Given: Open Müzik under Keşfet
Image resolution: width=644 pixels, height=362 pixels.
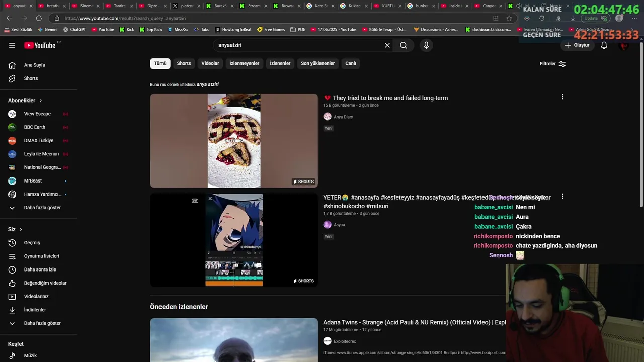Looking at the screenshot, I should (x=39, y=355).
